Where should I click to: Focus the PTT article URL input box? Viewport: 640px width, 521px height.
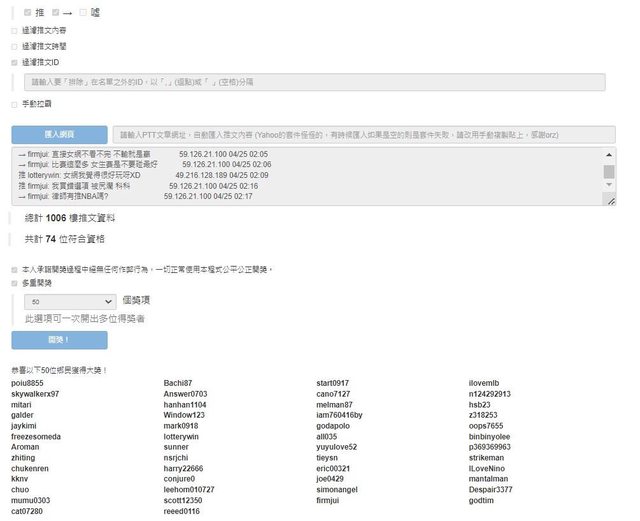pyautogui.click(x=362, y=134)
